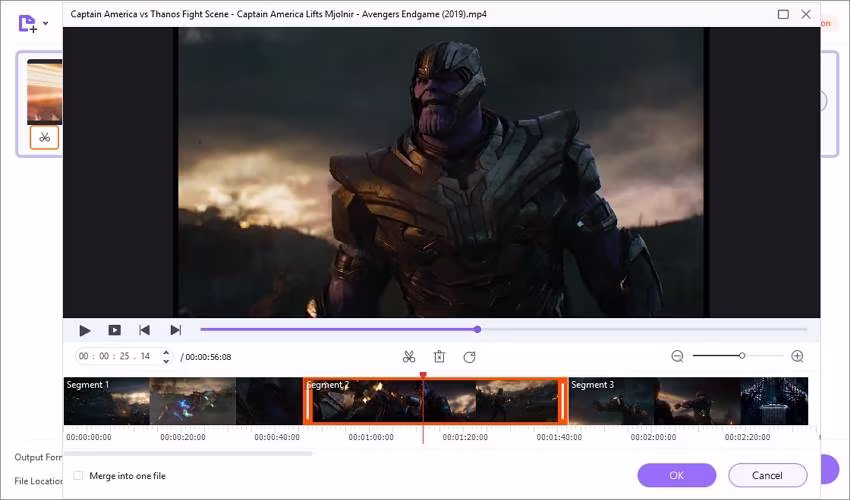Decrease the timecode with down arrow

coord(166,361)
